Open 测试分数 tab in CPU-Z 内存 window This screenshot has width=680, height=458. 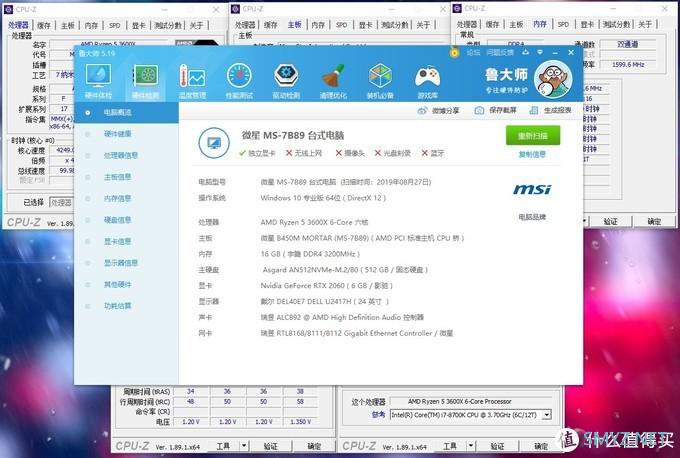click(x=616, y=25)
